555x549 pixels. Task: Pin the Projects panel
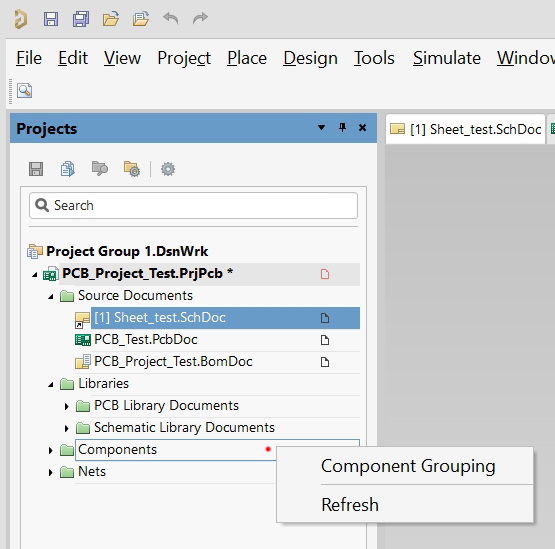[x=342, y=127]
